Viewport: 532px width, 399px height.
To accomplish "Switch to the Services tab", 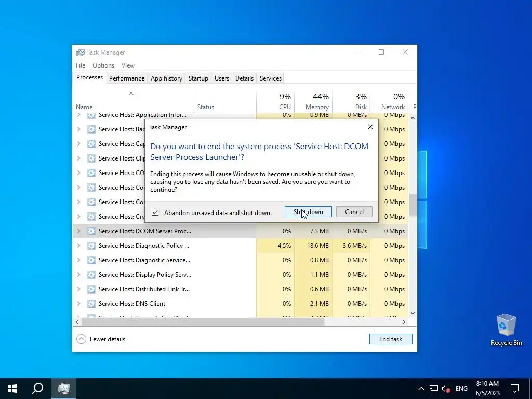I will coord(270,78).
